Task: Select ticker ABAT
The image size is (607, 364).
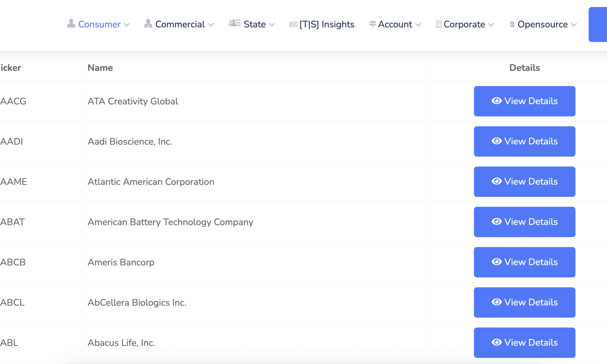Action: 12,222
